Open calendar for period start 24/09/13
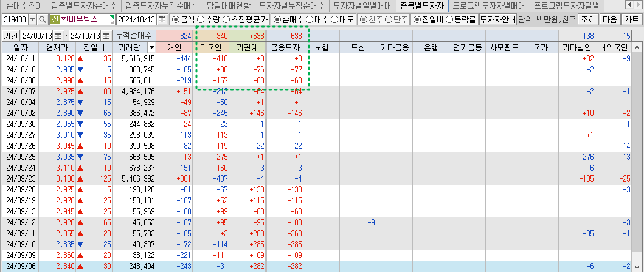The image size is (644, 272). pos(58,36)
